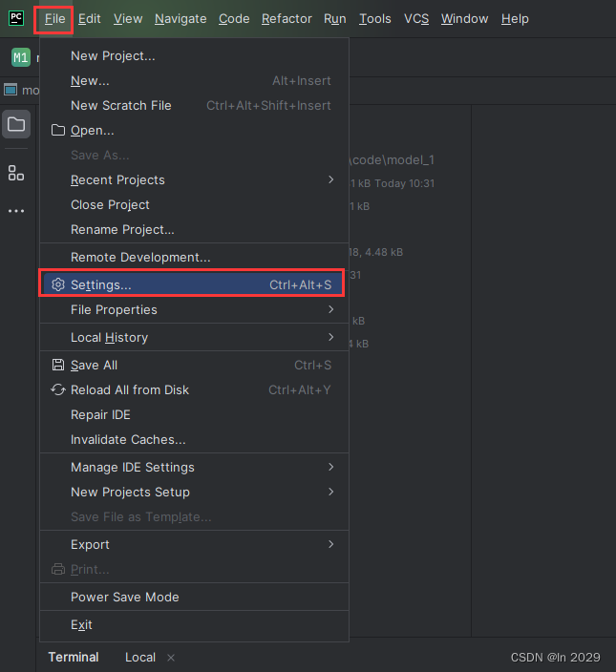The width and height of the screenshot is (616, 672).
Task: Open the Navigate menu
Action: (181, 19)
